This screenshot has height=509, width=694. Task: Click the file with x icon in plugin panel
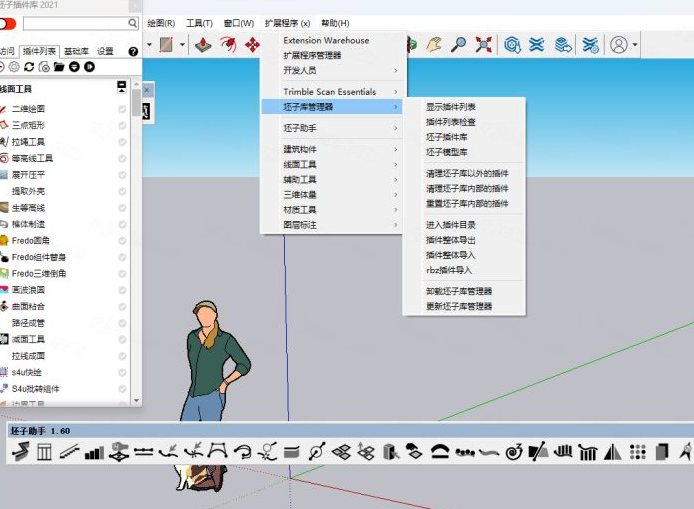44,67
